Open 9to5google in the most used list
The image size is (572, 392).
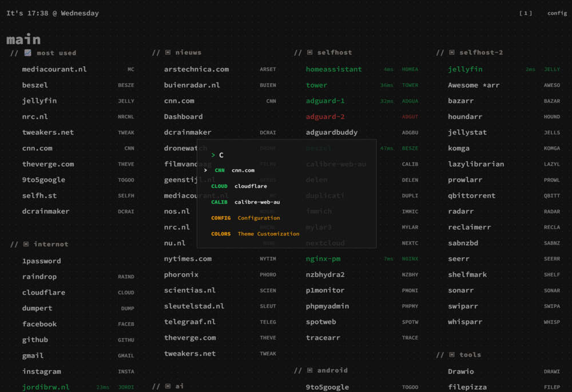43,179
